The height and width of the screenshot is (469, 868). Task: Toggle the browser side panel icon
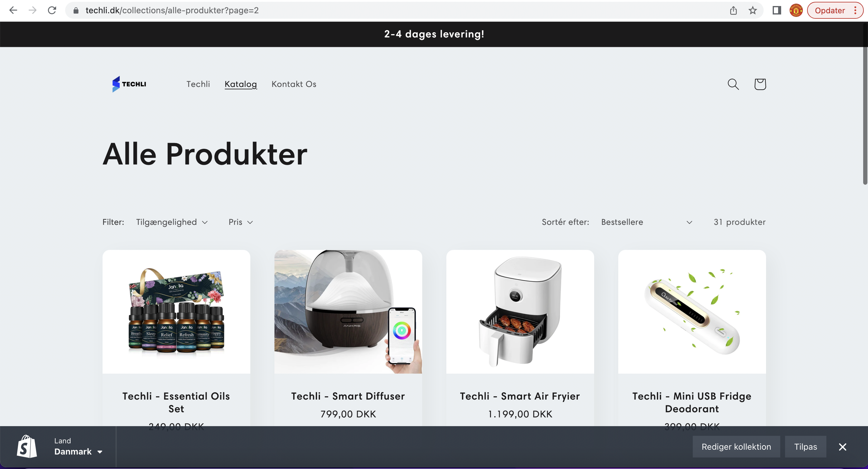pos(777,11)
